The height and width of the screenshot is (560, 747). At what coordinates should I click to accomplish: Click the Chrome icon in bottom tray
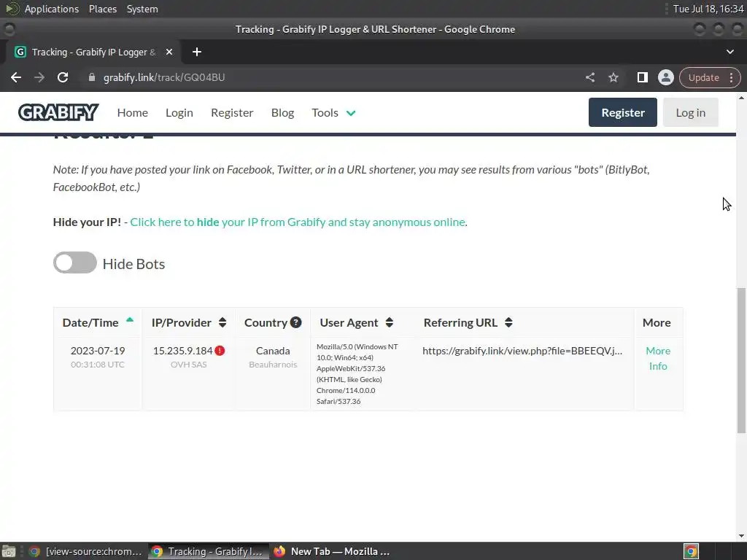coord(691,551)
